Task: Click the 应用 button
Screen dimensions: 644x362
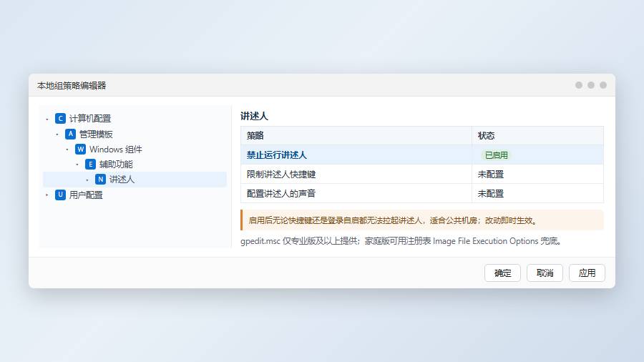Action: [587, 273]
